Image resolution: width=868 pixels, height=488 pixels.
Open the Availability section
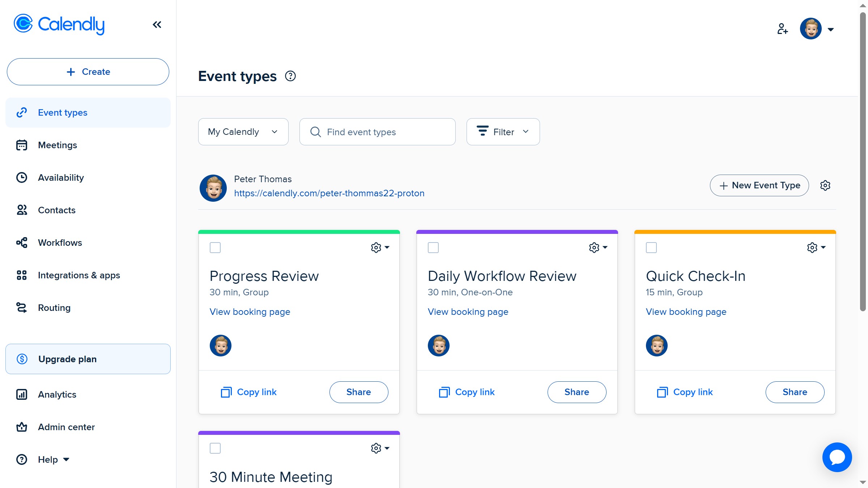point(61,178)
